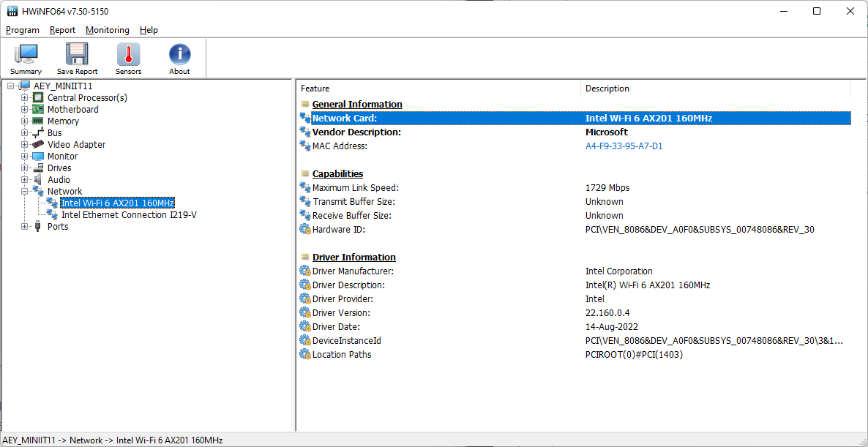Expand the Ports node
Screen dimensions: 868x447
point(24,226)
